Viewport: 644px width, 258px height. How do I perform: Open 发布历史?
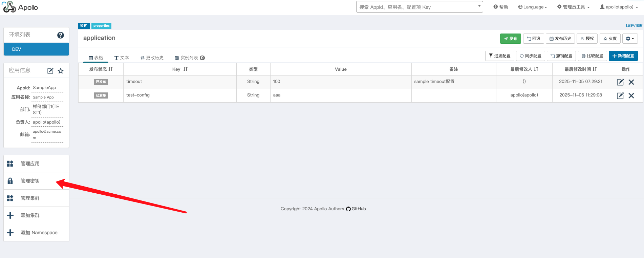[560, 39]
